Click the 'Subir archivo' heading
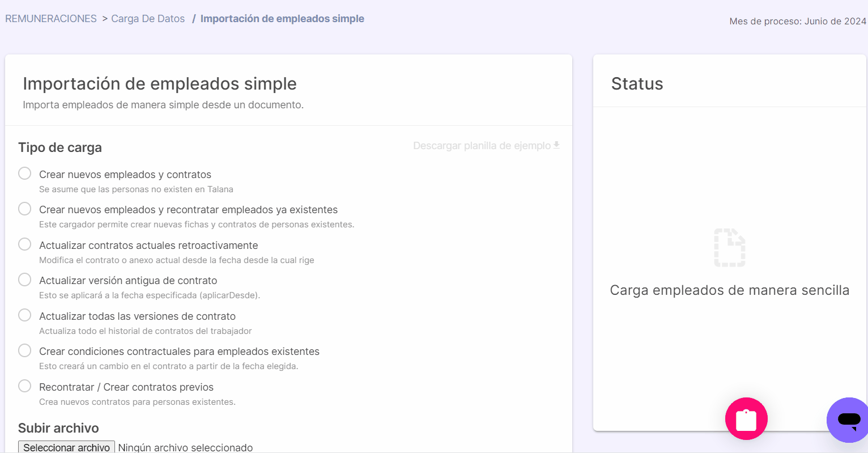This screenshot has width=868, height=453. (58, 428)
